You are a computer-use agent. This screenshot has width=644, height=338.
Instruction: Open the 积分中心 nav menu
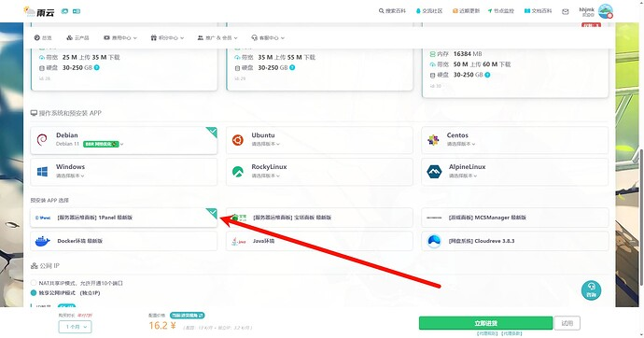coord(167,37)
